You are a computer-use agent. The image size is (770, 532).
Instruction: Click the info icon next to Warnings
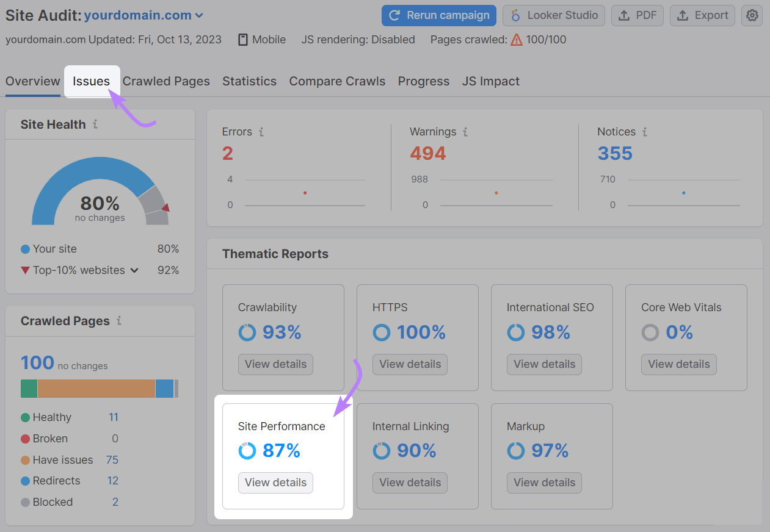coord(465,132)
